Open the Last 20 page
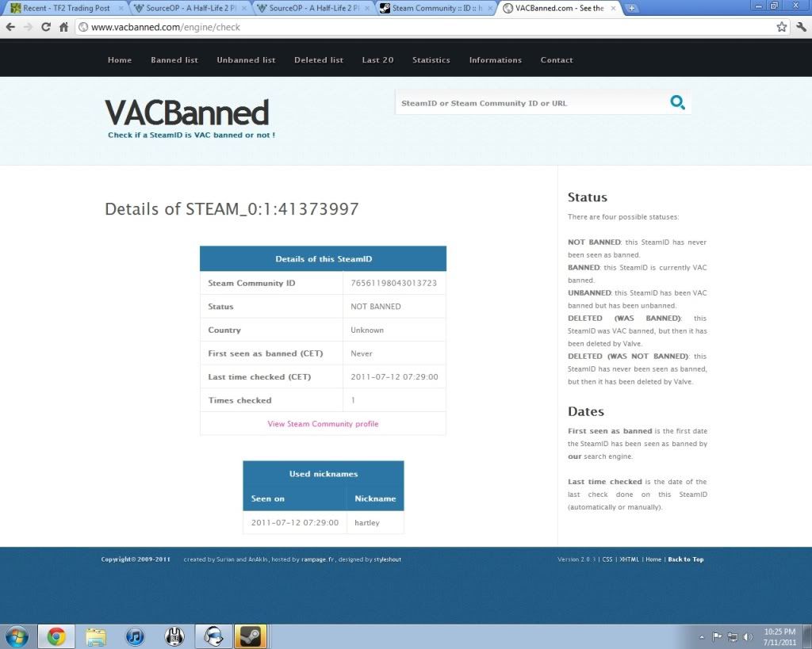The width and height of the screenshot is (812, 649). tap(377, 60)
